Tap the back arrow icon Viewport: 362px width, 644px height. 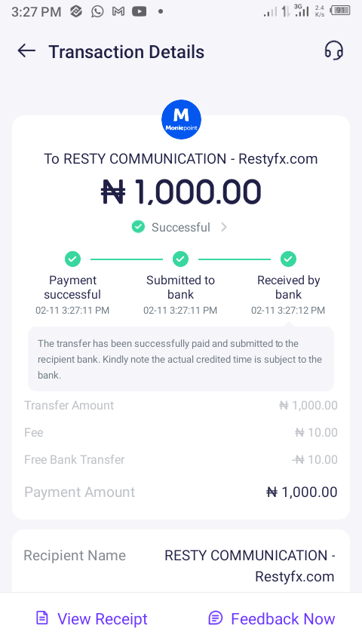pos(26,51)
